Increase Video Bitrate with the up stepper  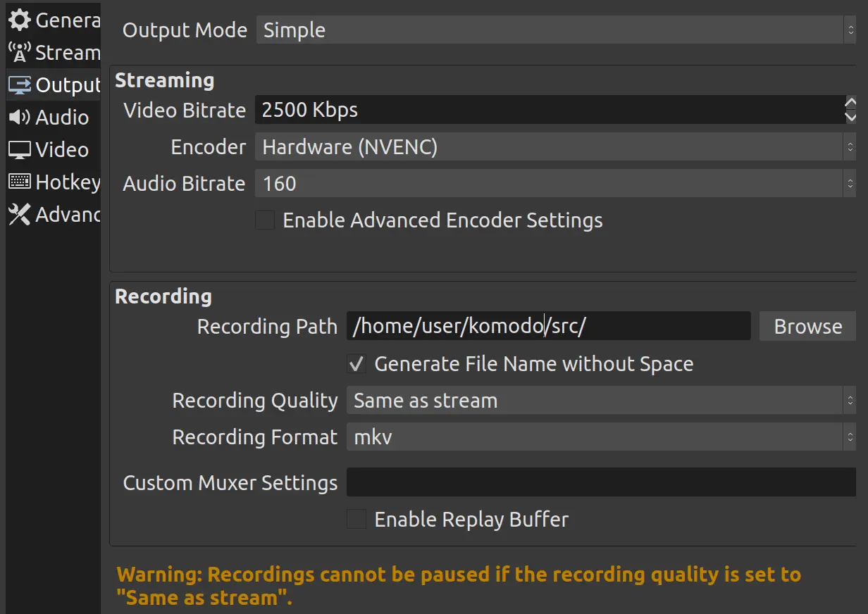pos(850,103)
